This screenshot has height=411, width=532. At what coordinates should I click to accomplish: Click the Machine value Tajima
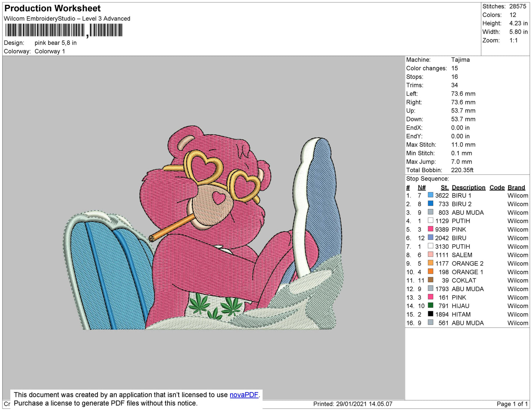click(x=460, y=60)
